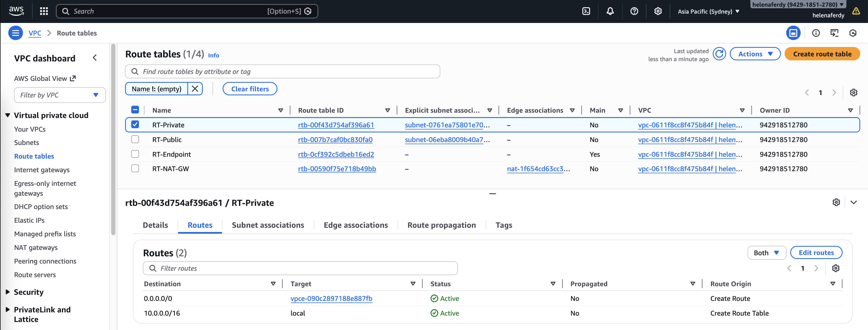This screenshot has width=868, height=330.
Task: Toggle the hamburger navigation menu
Action: tap(15, 33)
